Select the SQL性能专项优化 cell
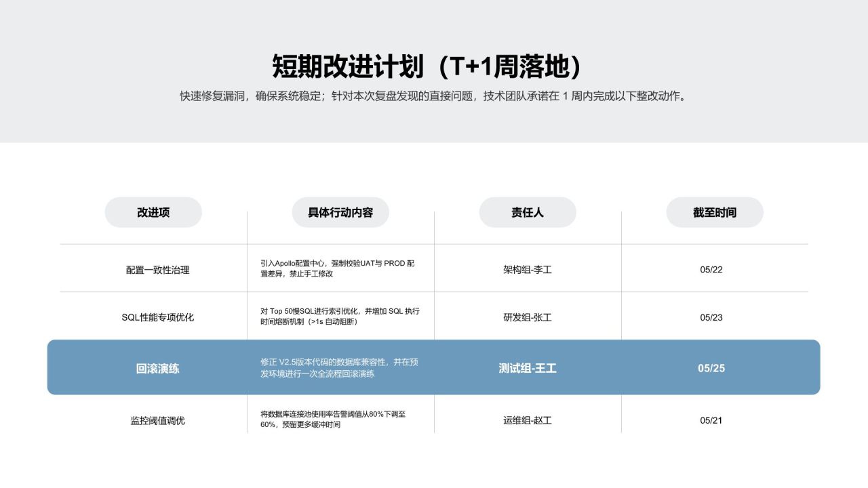 tap(158, 317)
